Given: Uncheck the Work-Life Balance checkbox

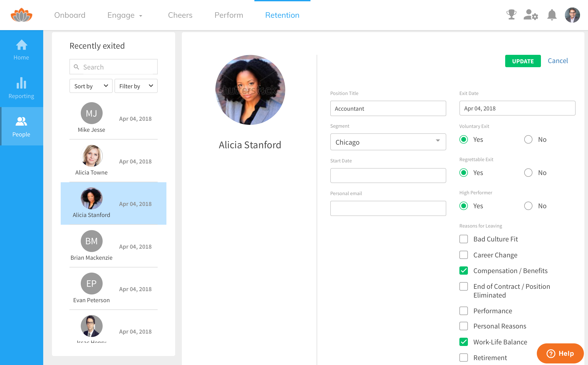Looking at the screenshot, I should coord(464,342).
